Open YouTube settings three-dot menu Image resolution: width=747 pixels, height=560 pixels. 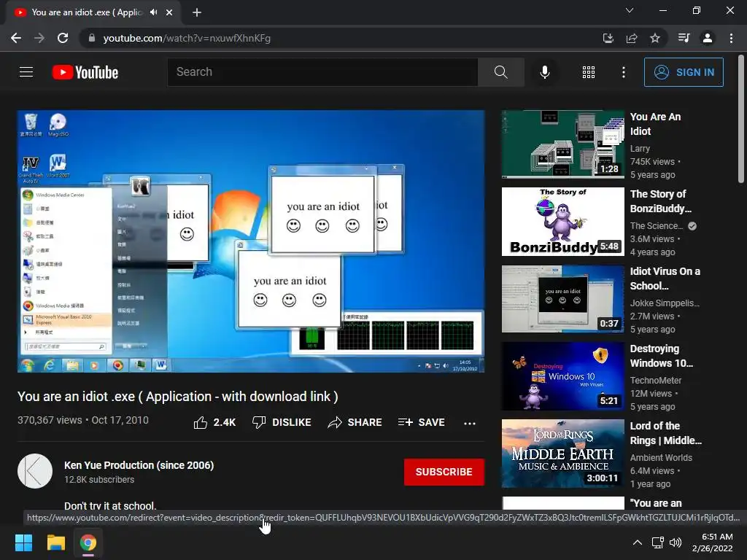tap(623, 72)
